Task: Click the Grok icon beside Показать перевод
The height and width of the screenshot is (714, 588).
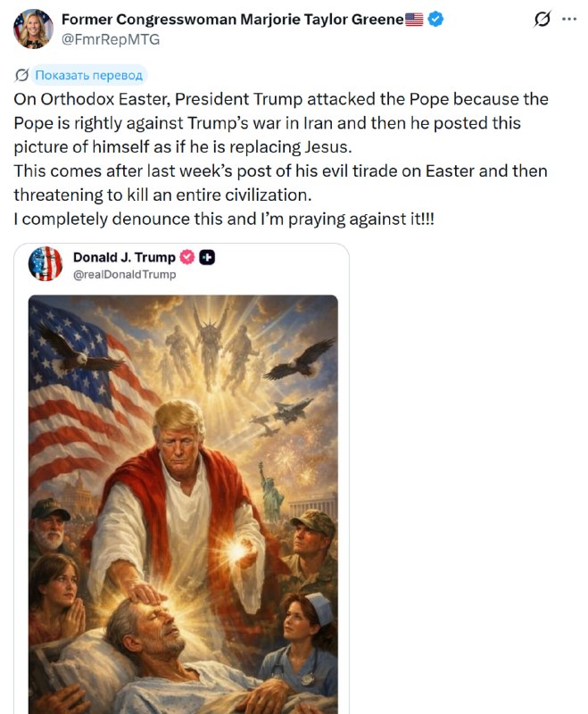Action: pyautogui.click(x=22, y=75)
